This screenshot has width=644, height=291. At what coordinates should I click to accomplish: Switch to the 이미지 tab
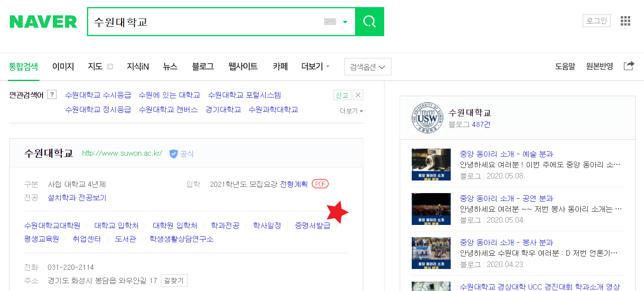[63, 66]
